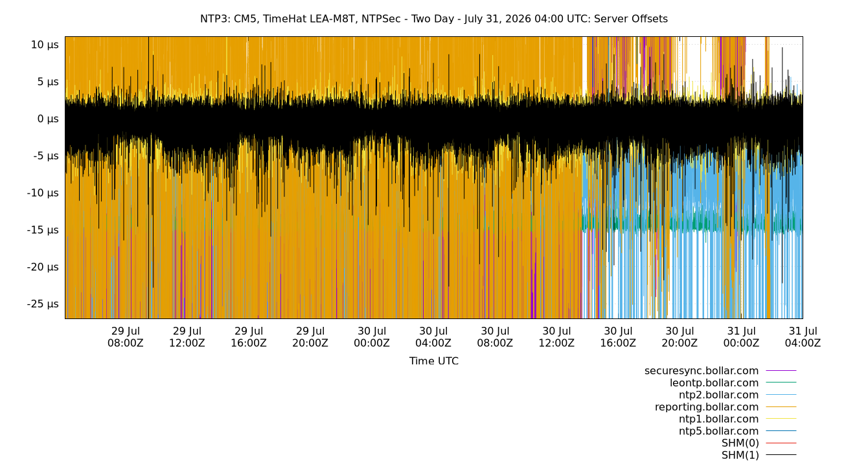The height and width of the screenshot is (466, 868).
Task: Click the orange reporting legend line sample
Action: [x=781, y=407]
